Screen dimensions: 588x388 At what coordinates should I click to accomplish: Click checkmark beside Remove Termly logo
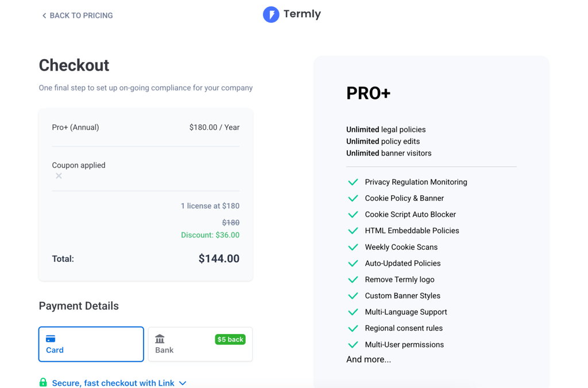tap(353, 280)
